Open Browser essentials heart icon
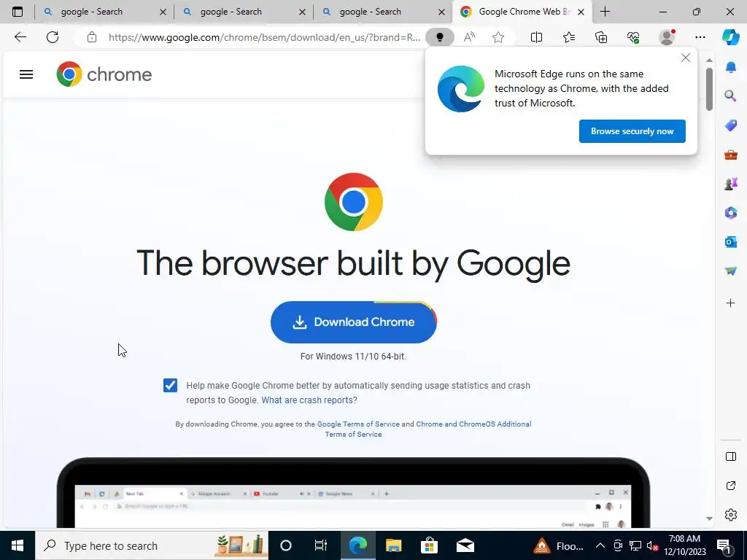 633,37
